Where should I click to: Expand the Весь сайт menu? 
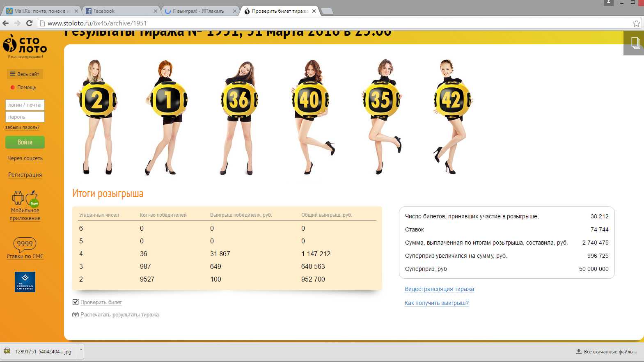(x=25, y=74)
